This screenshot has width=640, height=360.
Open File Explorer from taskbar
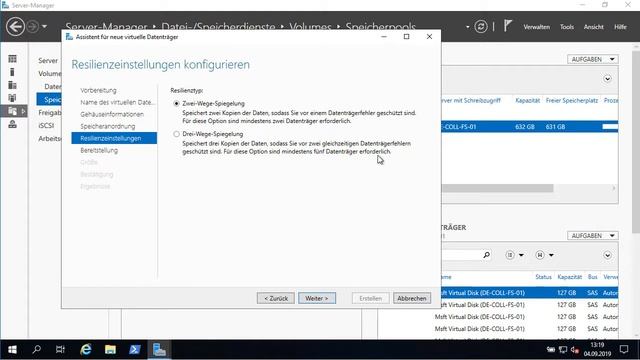(110, 350)
